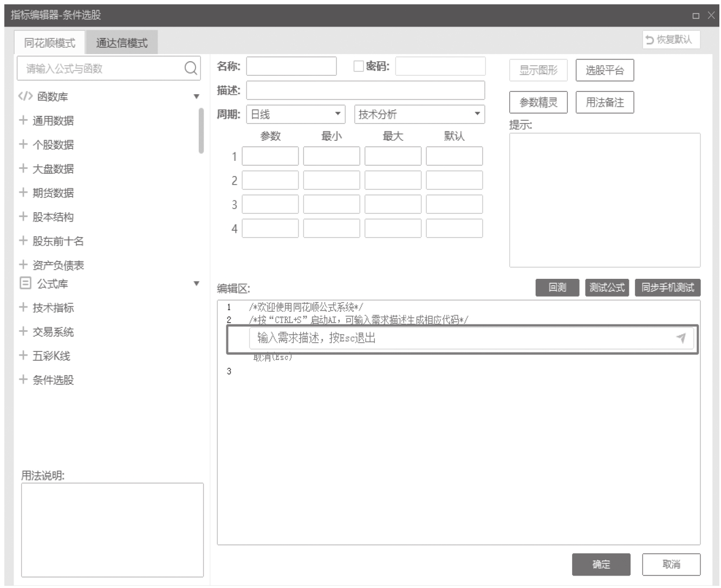Expand 技术指标 formula group

tap(23, 308)
